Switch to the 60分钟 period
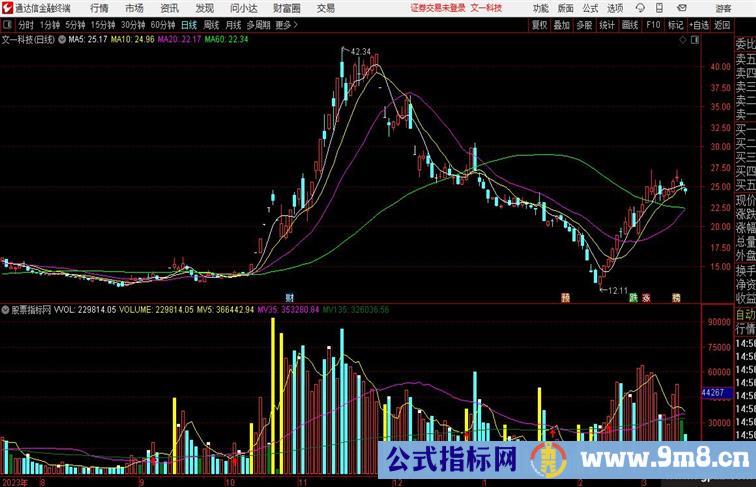Screen dimensions: 756x487 (x=163, y=25)
